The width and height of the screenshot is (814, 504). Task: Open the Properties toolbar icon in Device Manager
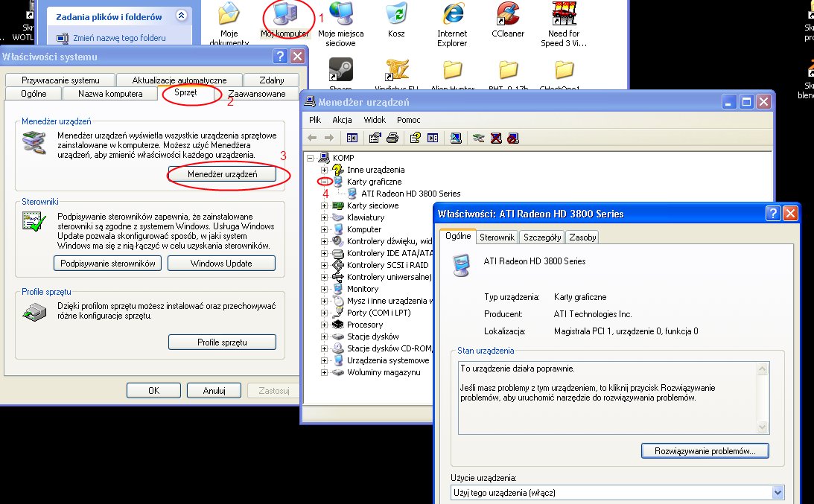tap(375, 138)
